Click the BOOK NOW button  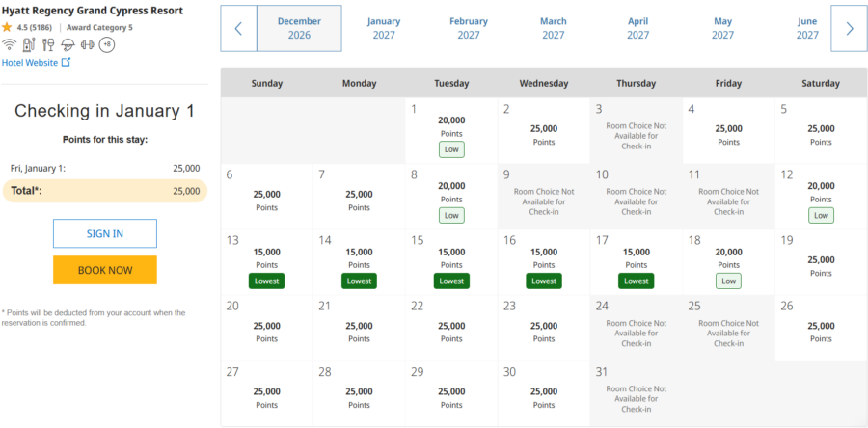pos(105,270)
